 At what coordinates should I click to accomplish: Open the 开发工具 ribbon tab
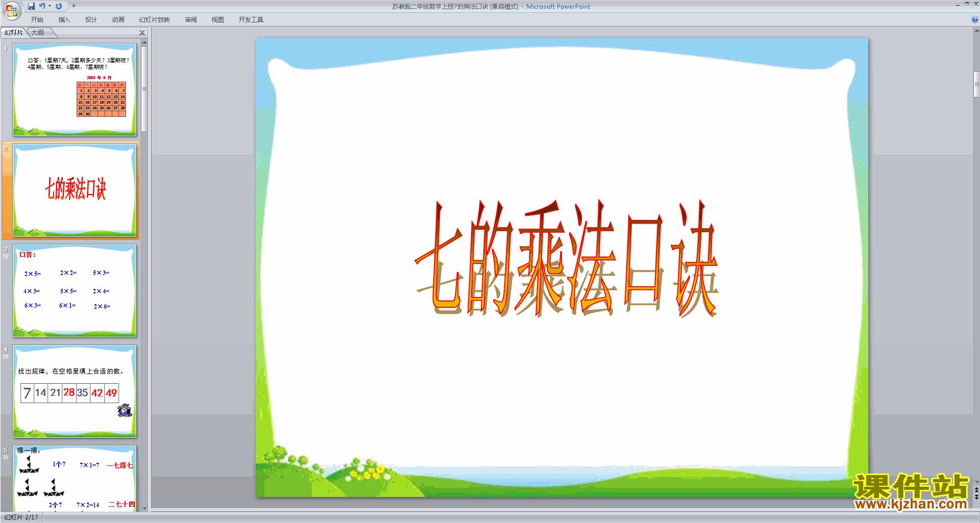point(251,20)
